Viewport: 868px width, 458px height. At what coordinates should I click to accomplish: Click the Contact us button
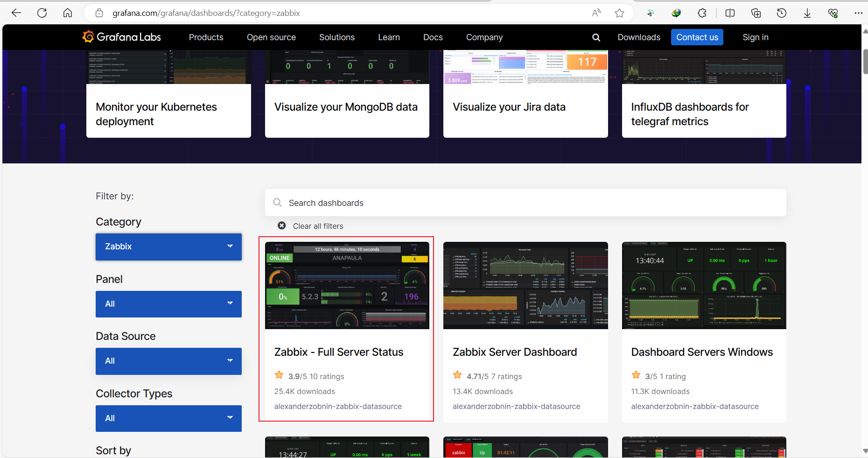(697, 37)
